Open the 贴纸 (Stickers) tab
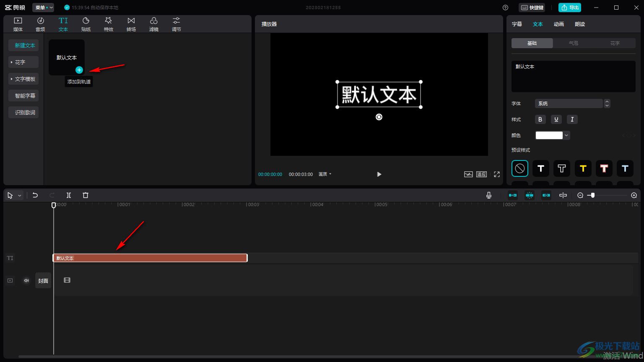The image size is (644, 362). click(x=86, y=24)
